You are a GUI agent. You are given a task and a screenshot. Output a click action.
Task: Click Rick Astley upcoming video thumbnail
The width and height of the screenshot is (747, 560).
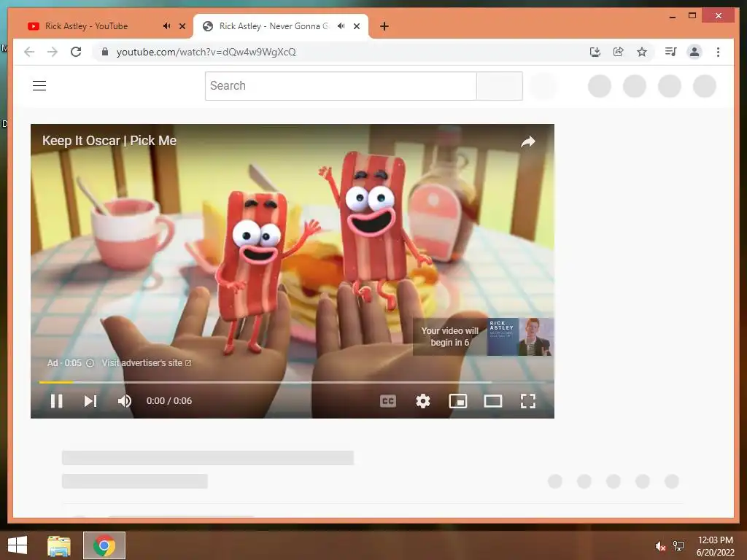520,337
